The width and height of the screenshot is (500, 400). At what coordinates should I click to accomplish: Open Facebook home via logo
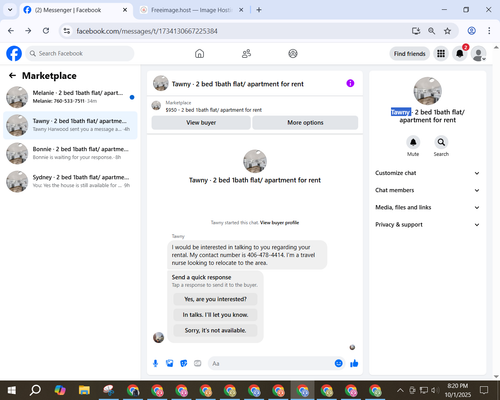pyautogui.click(x=14, y=53)
